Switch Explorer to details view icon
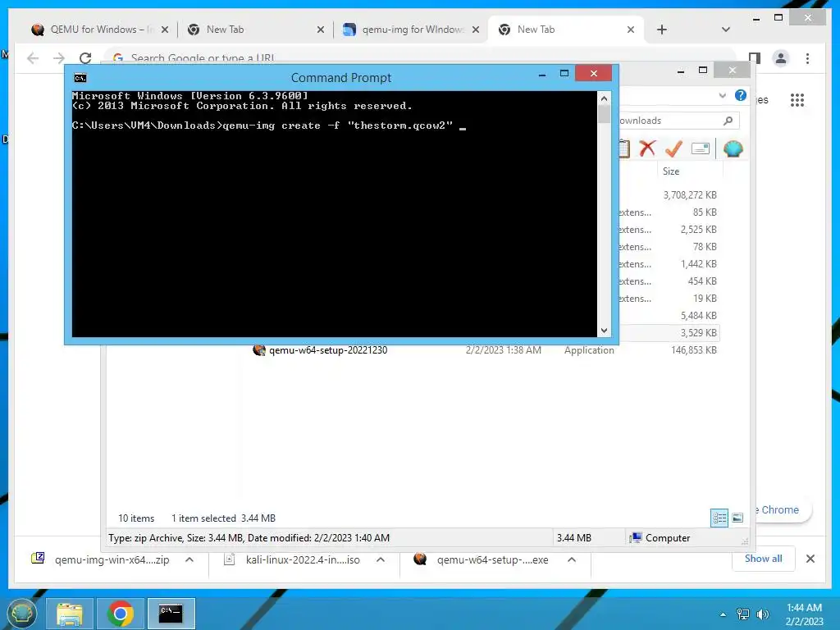This screenshot has height=630, width=840. tap(719, 518)
